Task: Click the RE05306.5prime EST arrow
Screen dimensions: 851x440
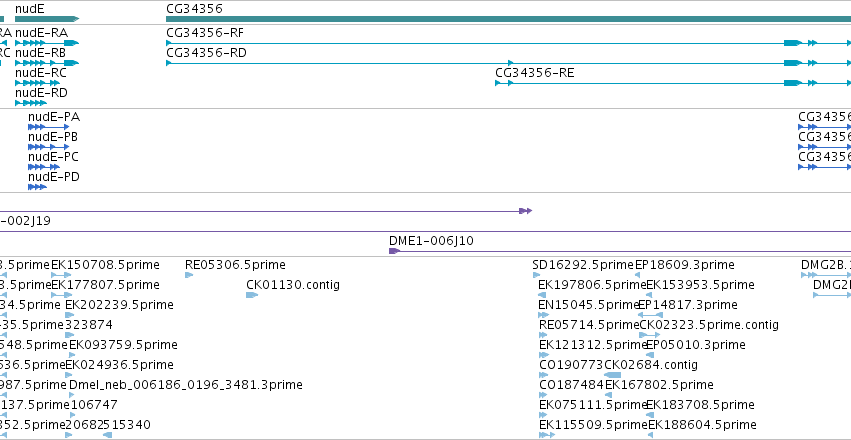Action: click(189, 275)
